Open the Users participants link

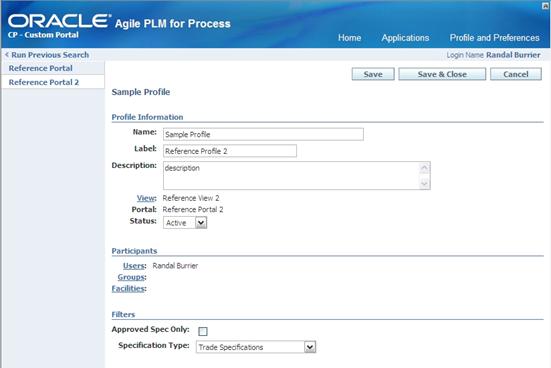(134, 266)
